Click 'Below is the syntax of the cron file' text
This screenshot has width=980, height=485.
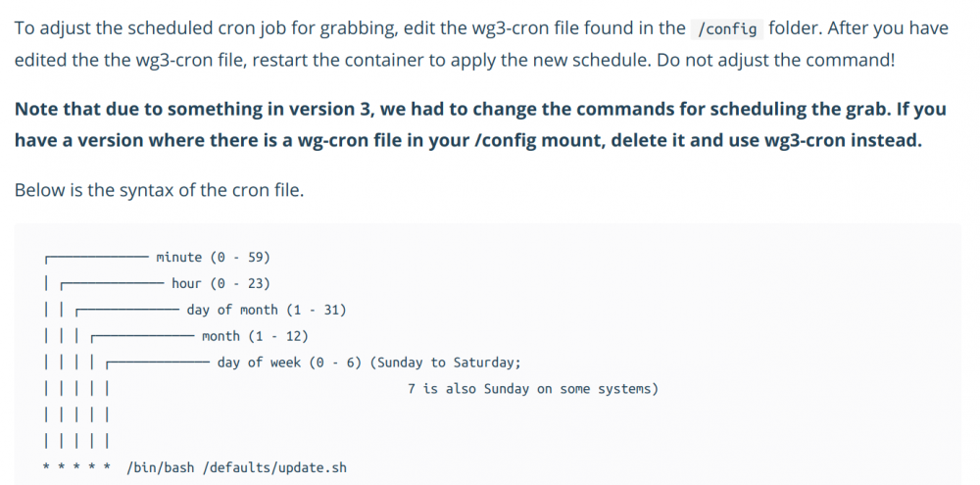pos(159,190)
